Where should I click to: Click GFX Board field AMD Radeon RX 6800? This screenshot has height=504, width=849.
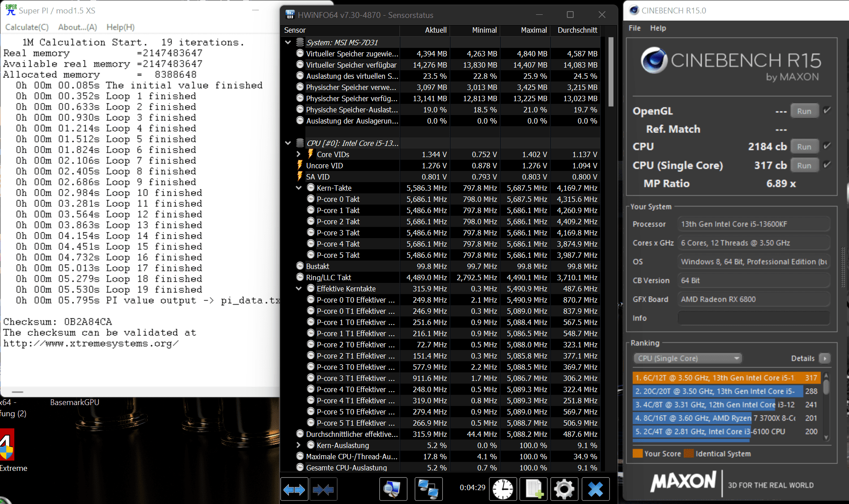pyautogui.click(x=754, y=299)
